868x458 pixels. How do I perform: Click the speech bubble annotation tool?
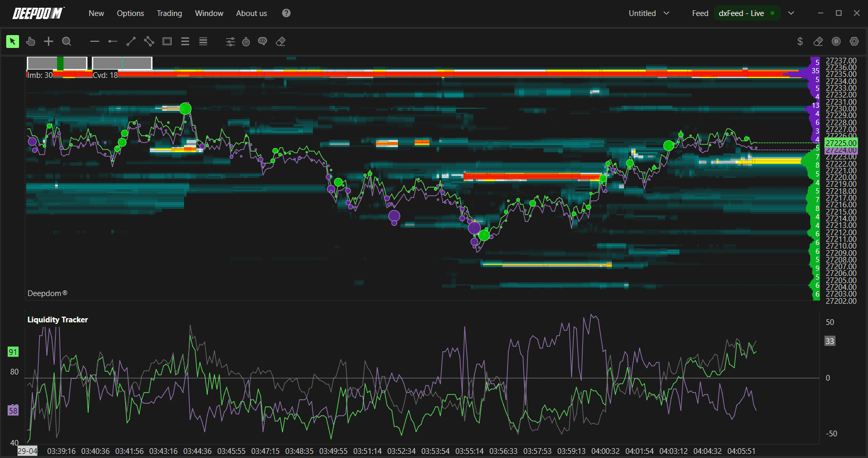point(262,41)
